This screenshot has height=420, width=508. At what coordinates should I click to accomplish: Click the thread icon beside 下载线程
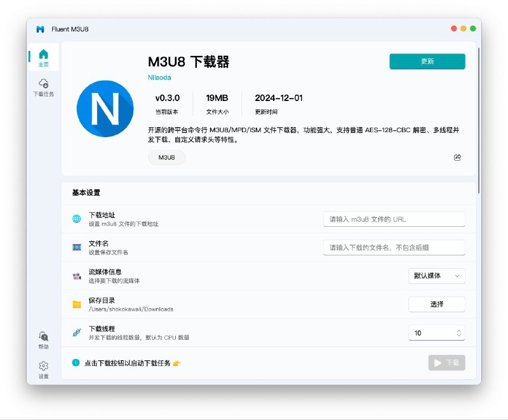pos(77,332)
